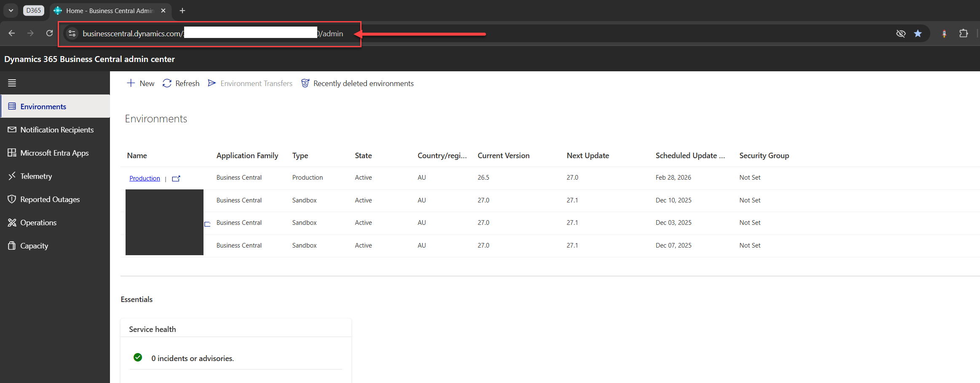980x383 pixels.
Task: Click Refresh in the environments toolbar
Action: pyautogui.click(x=181, y=83)
